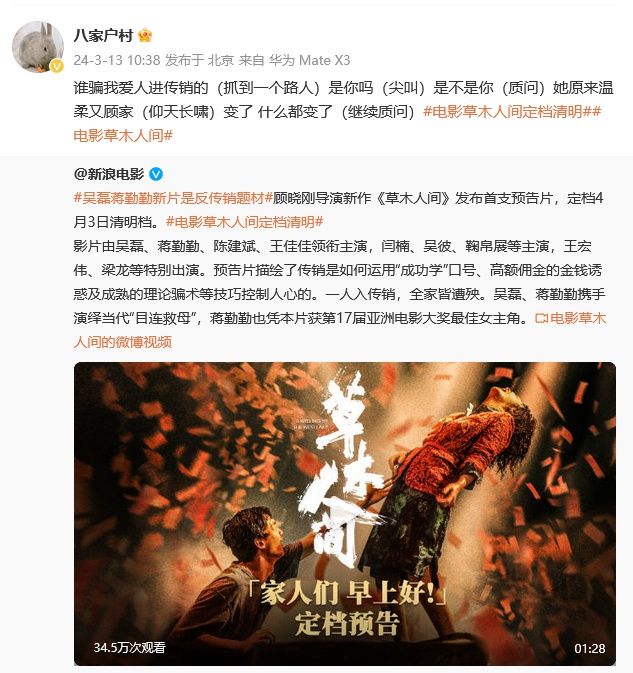The height and width of the screenshot is (673, 633).
Task: Click the 华为 Mate X3 source label
Action: coord(309,60)
